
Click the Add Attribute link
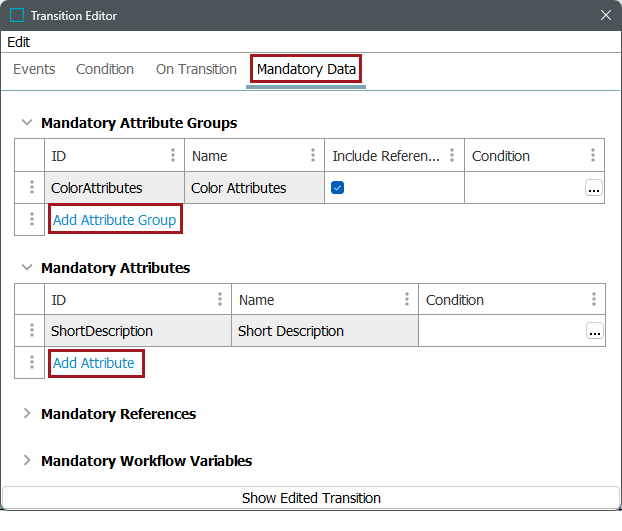point(94,363)
